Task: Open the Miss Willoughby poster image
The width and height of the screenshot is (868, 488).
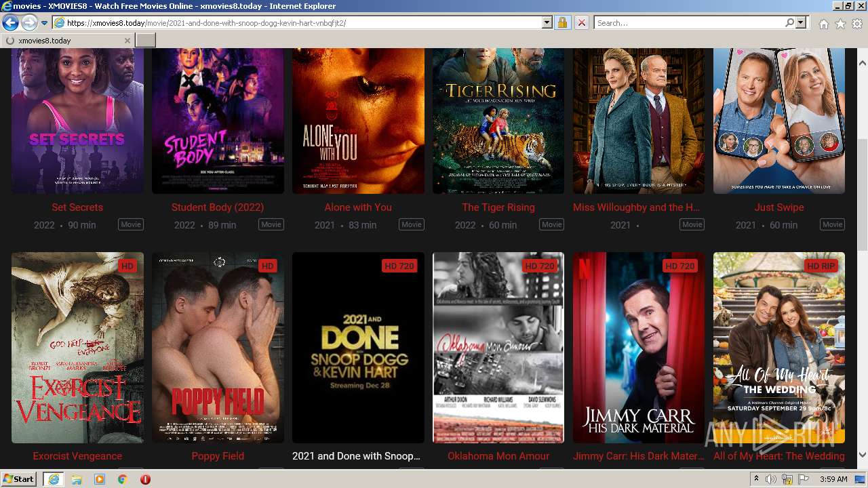Action: point(639,121)
